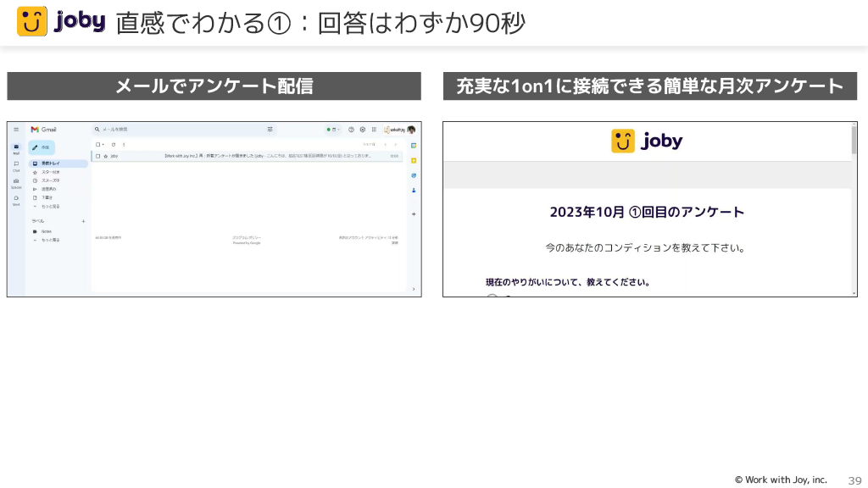Select the 受信トレイ inbox folder
The height and width of the screenshot is (488, 868).
(x=51, y=163)
